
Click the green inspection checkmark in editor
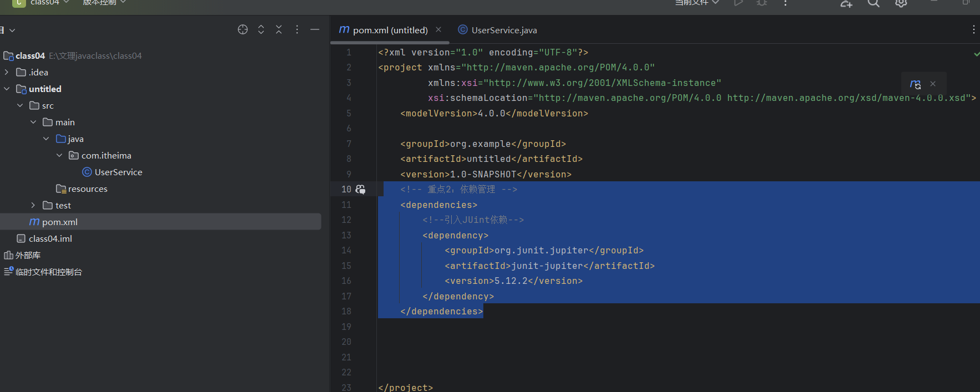coord(976,54)
